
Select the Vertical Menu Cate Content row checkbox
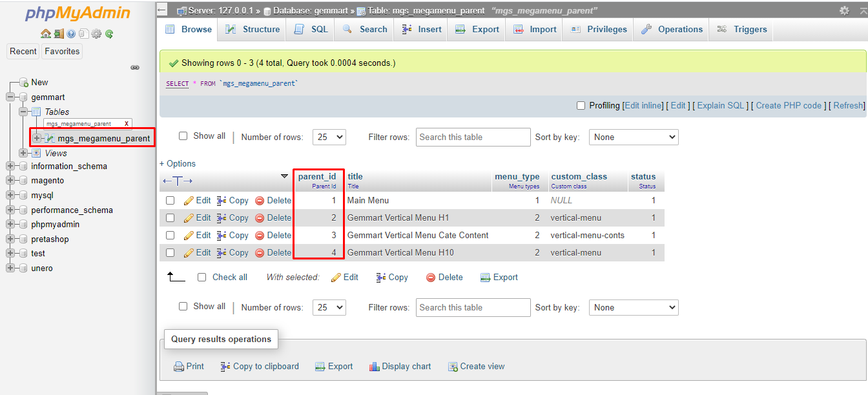[170, 236]
